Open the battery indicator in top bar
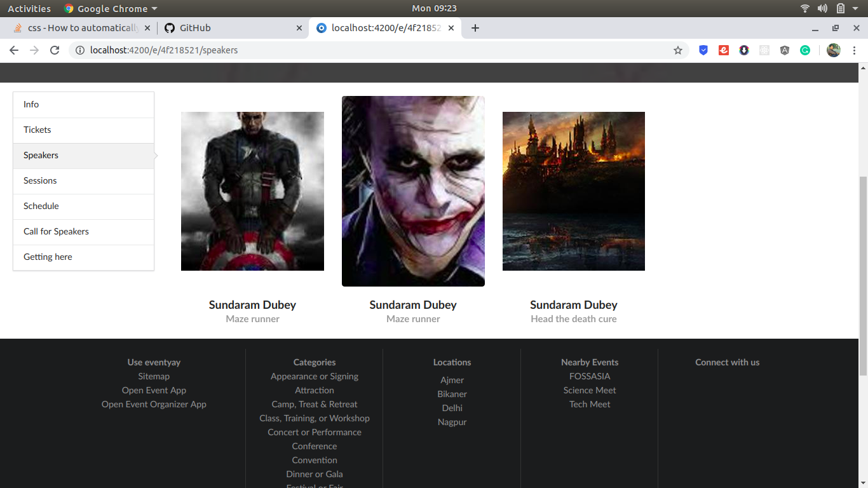The image size is (868, 488). click(x=841, y=8)
